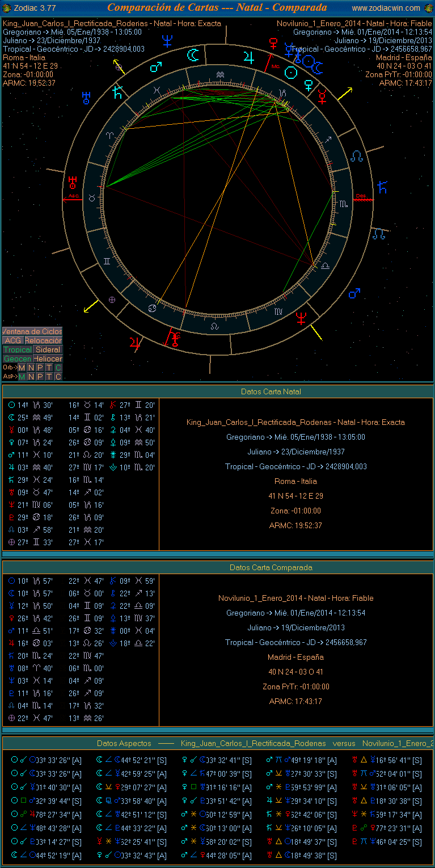Viewport: 435px width, 868px height.
Task: Select the cyan Jupiter glyph near Aquarius
Action: tap(248, 56)
